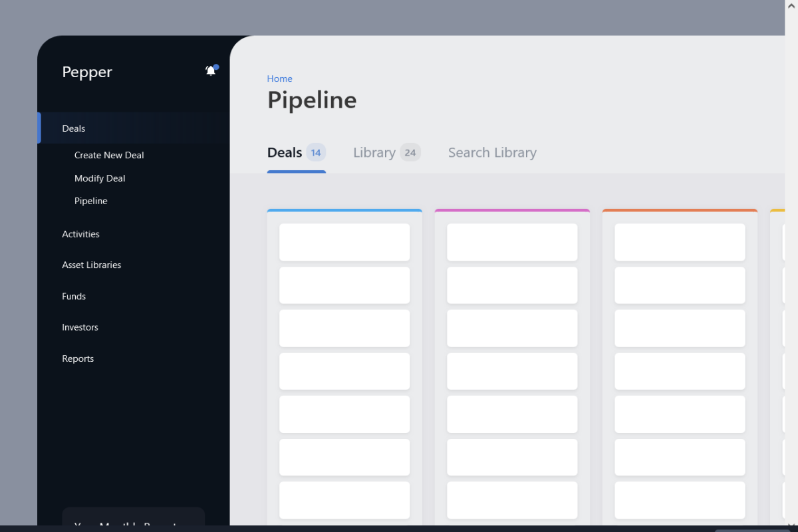Open Reports in the sidebar
Viewport: 798px width, 532px height.
pos(78,358)
